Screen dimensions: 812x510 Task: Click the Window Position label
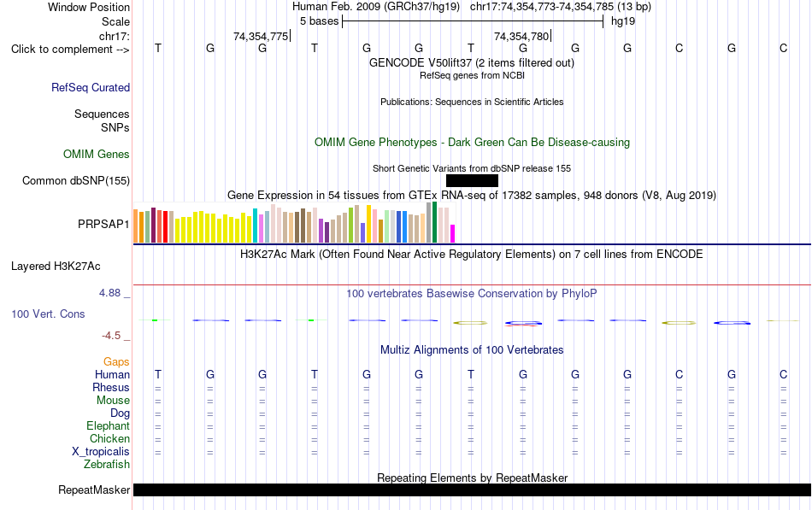click(x=89, y=7)
